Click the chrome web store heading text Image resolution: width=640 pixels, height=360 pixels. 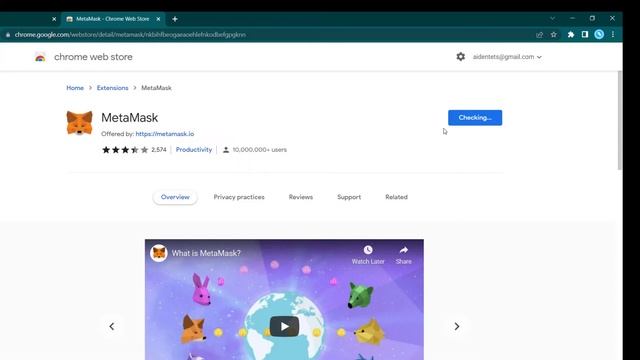(x=93, y=57)
